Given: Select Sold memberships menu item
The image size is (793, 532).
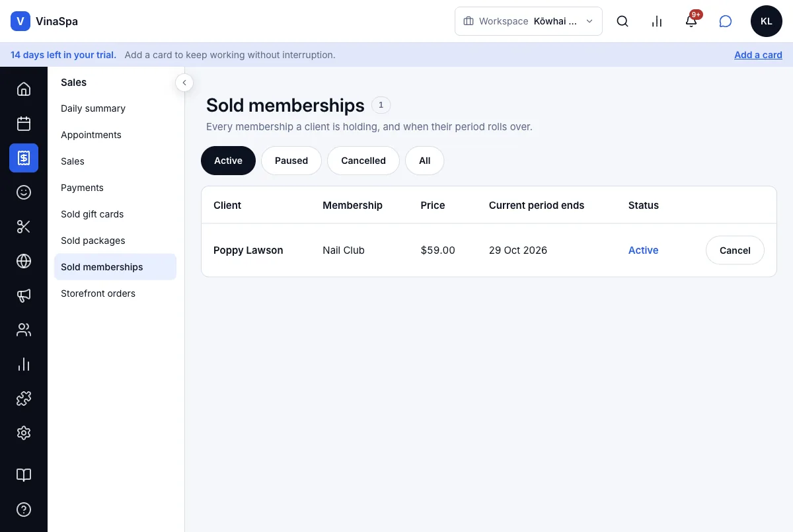Looking at the screenshot, I should (x=115, y=267).
